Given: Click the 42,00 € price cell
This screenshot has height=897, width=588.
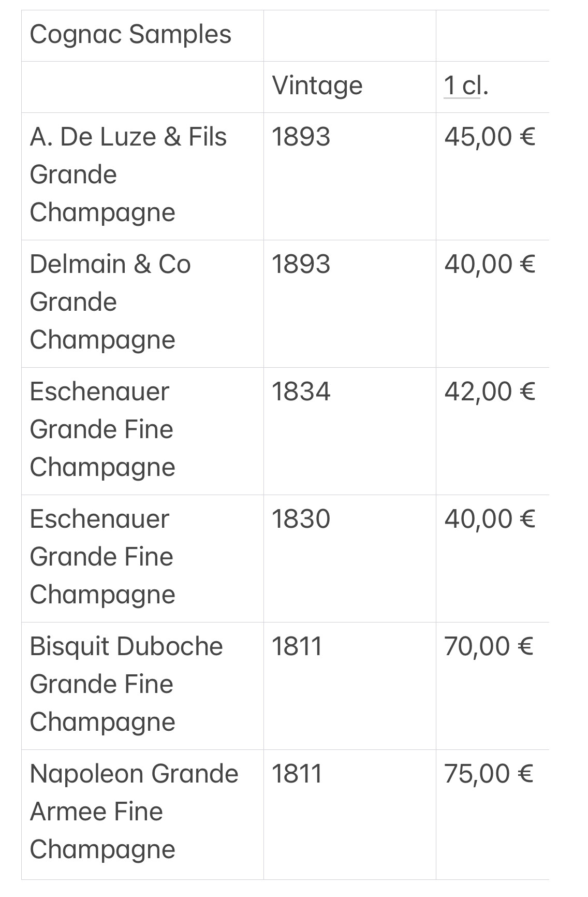Looking at the screenshot, I should pos(490,392).
